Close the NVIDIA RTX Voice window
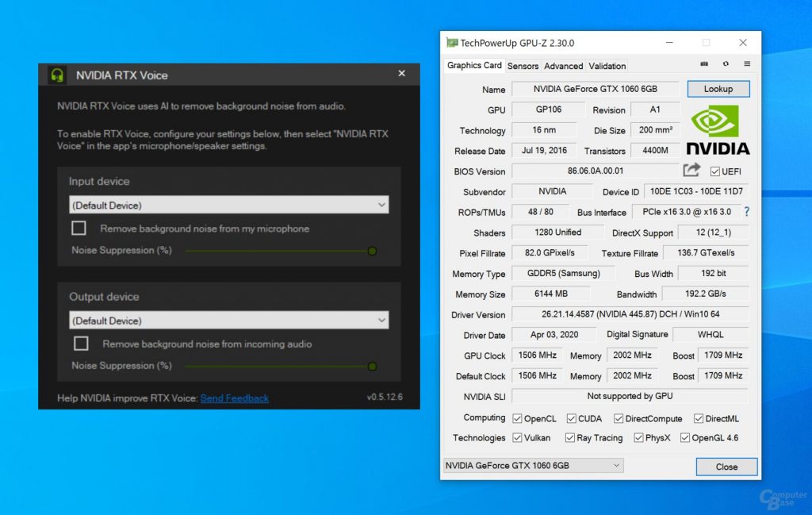This screenshot has height=515, width=812. [401, 74]
